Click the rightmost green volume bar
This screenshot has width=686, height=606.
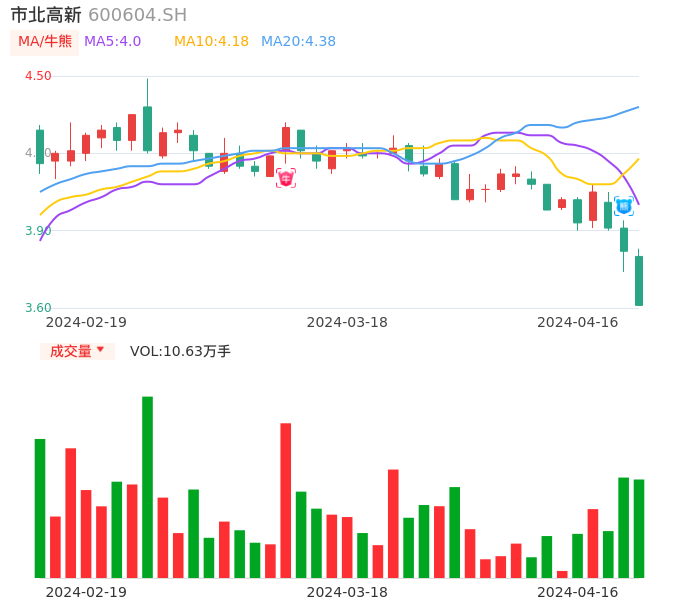(639, 528)
